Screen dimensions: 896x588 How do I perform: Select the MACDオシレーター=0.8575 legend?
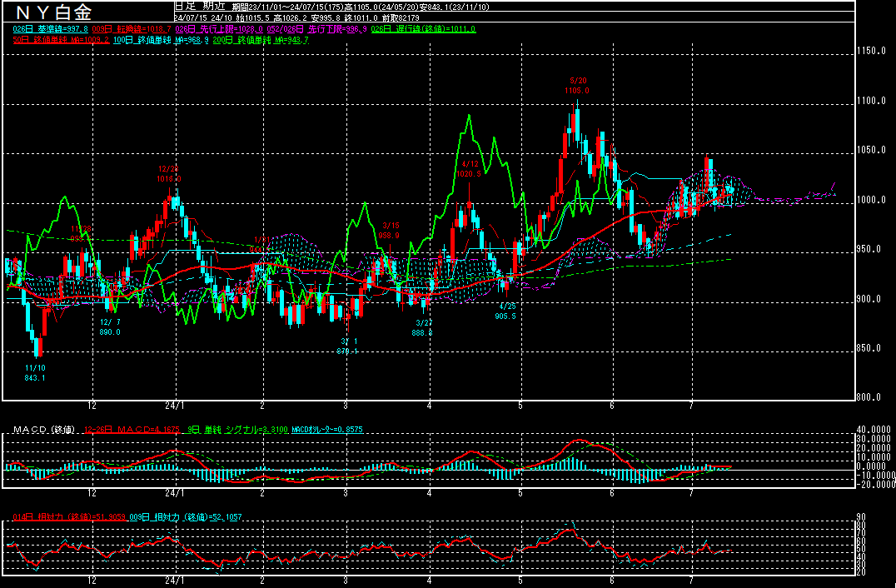pos(327,430)
